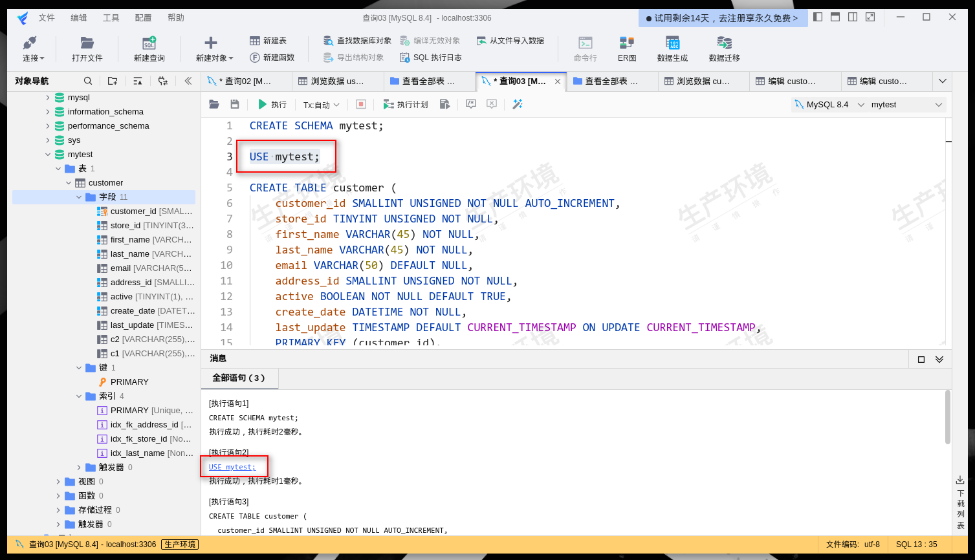Switch to the 浏览数据 cu... tab
Image resolution: width=975 pixels, height=560 pixels.
(703, 81)
